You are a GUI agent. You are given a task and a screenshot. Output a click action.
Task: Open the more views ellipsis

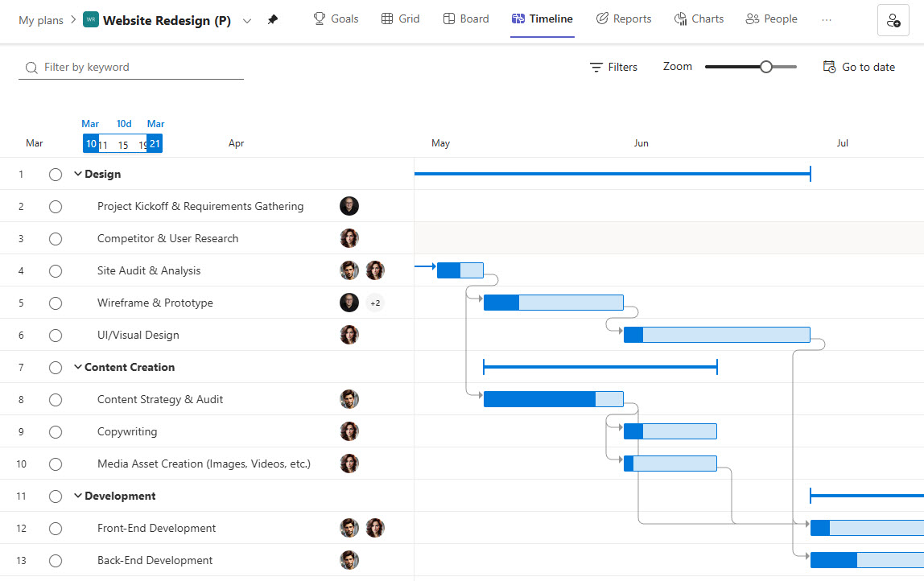coord(826,20)
